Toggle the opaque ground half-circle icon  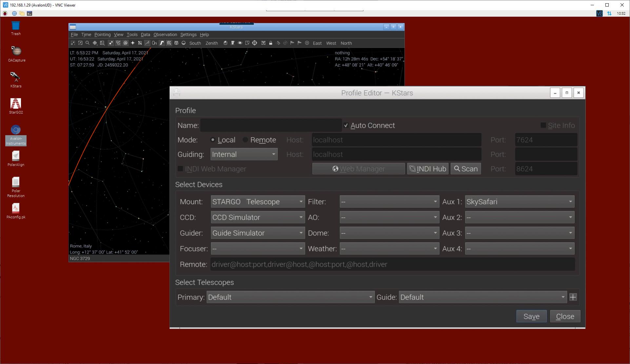point(184,43)
